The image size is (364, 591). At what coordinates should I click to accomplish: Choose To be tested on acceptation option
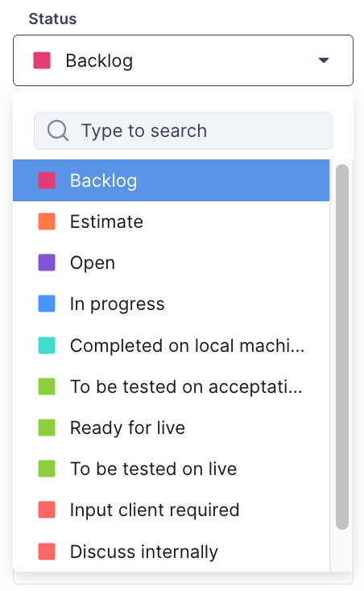pyautogui.click(x=171, y=386)
